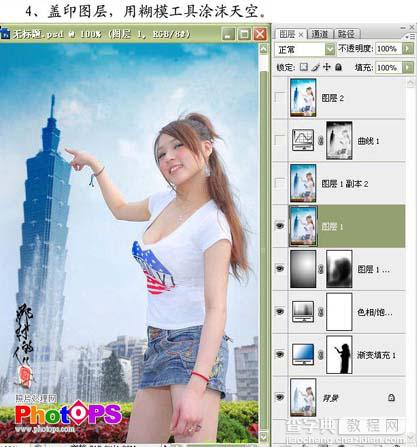The image size is (417, 447).
Task: Select the 图层 1 highlighted layer thumbnail
Action: tap(303, 226)
